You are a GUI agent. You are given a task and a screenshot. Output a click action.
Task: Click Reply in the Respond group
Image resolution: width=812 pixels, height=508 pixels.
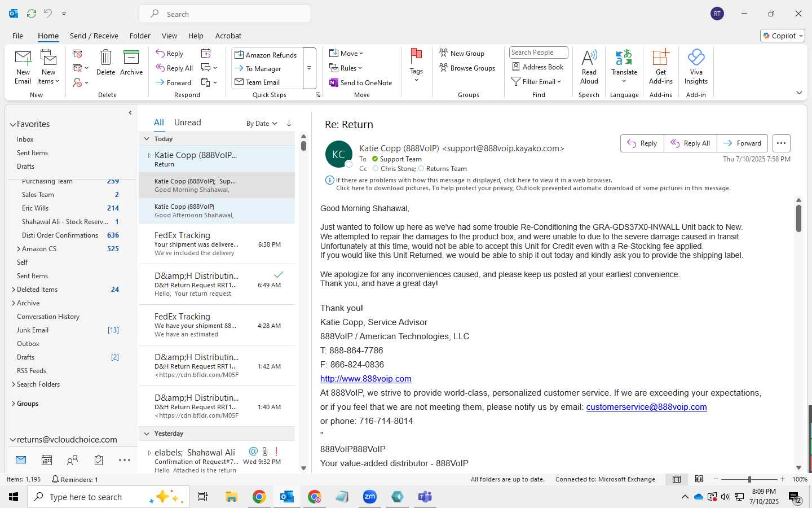[170, 54]
